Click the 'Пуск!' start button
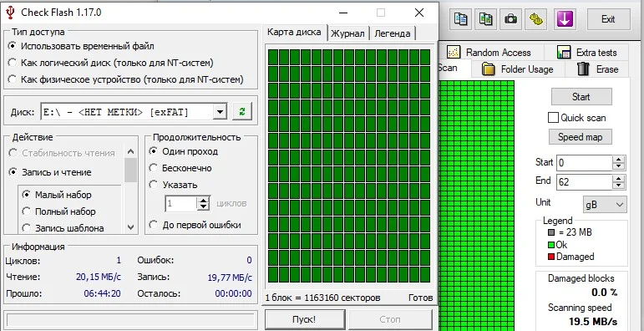This screenshot has height=331, width=644. tap(304, 319)
